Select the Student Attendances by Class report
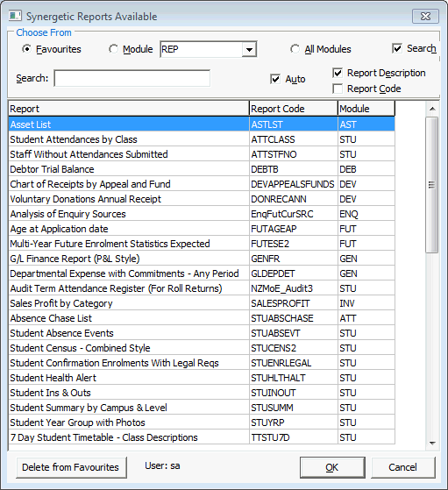 202,139
